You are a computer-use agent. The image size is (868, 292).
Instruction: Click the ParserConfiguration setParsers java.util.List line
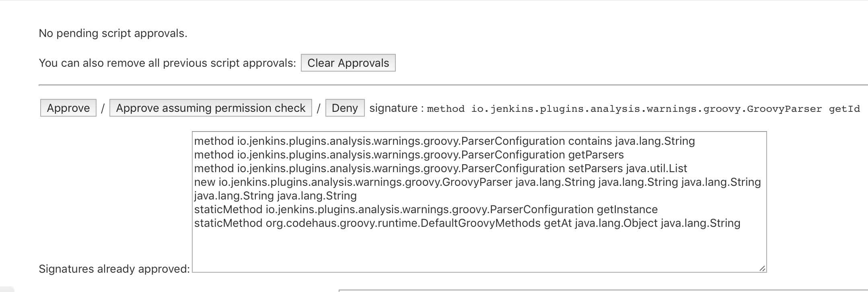tap(440, 169)
